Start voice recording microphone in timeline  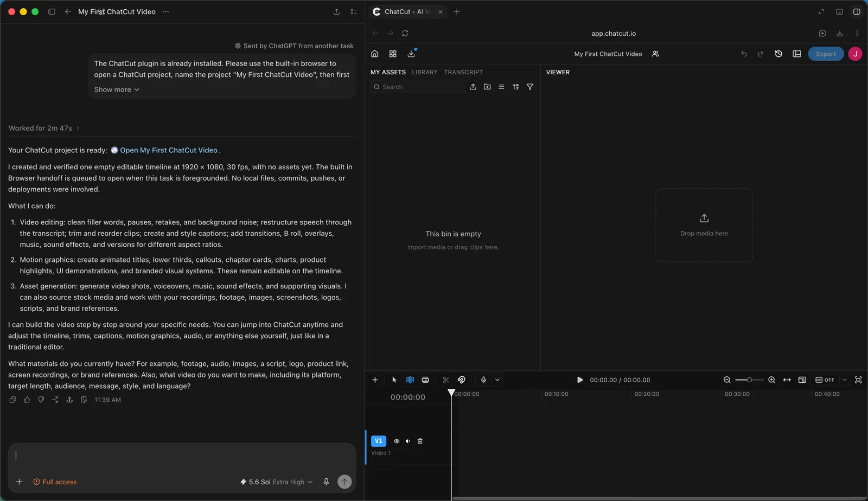pos(483,380)
